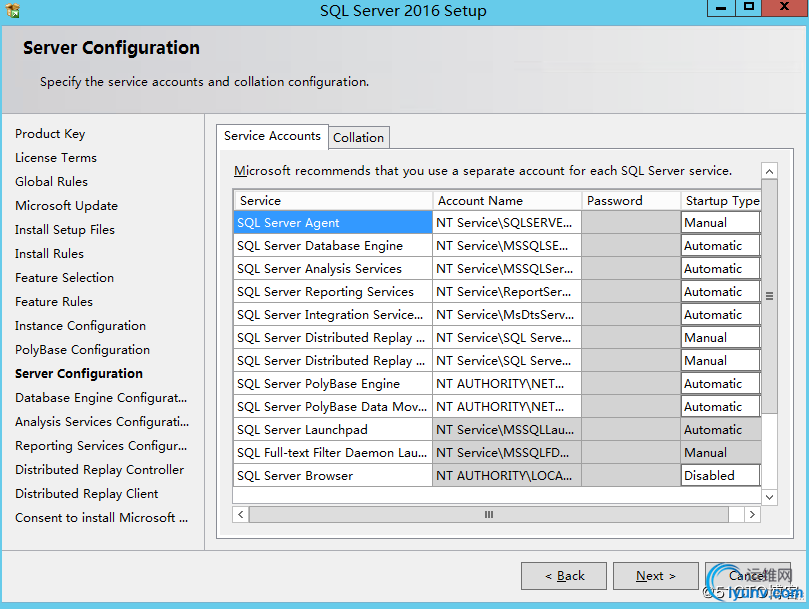This screenshot has width=809, height=609.
Task: Cancel the SQL Server setup
Action: tap(748, 575)
